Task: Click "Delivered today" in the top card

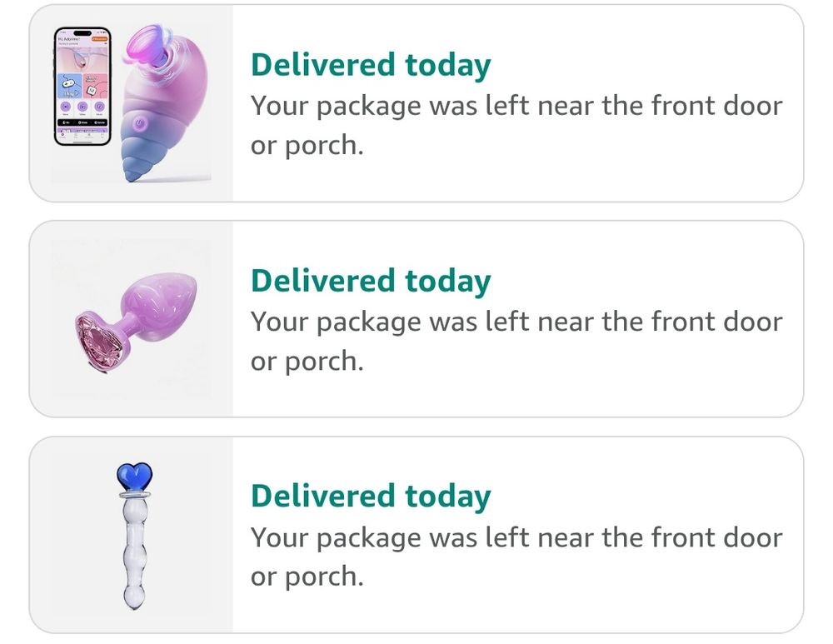Action: (371, 65)
